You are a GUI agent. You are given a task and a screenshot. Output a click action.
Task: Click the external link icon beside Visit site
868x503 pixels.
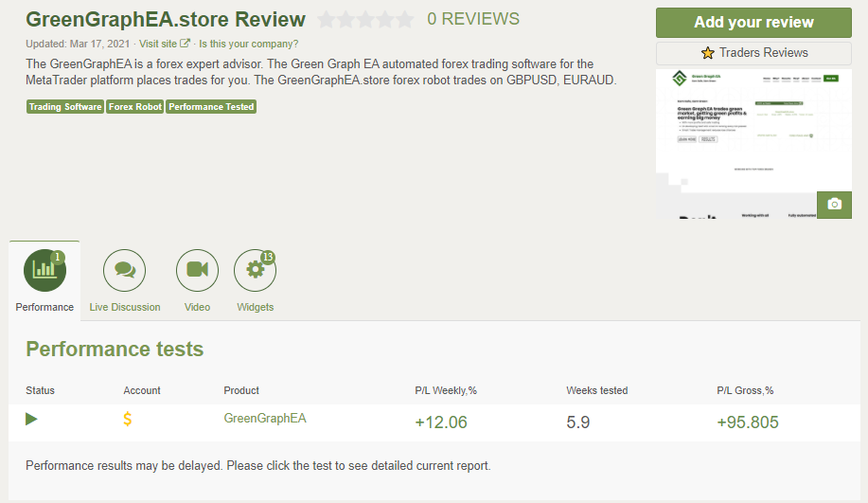click(185, 44)
